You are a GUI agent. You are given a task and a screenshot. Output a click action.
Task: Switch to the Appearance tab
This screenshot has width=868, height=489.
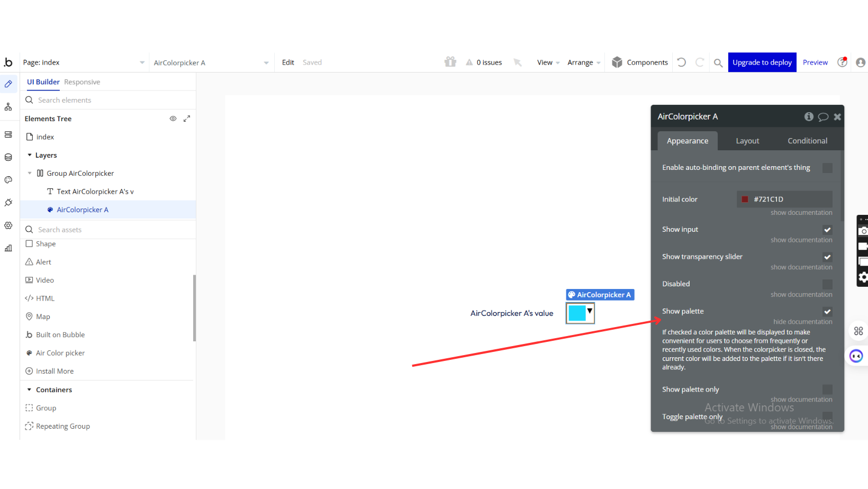[x=688, y=141]
